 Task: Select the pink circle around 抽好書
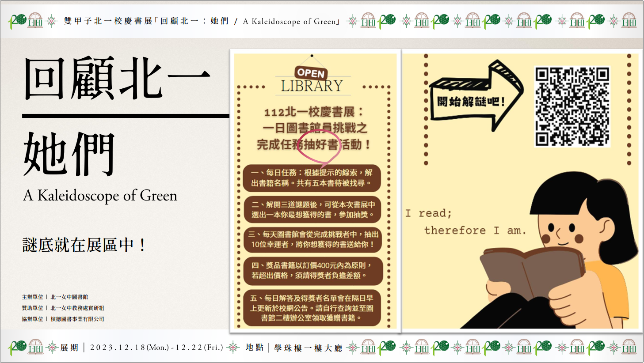click(x=319, y=145)
